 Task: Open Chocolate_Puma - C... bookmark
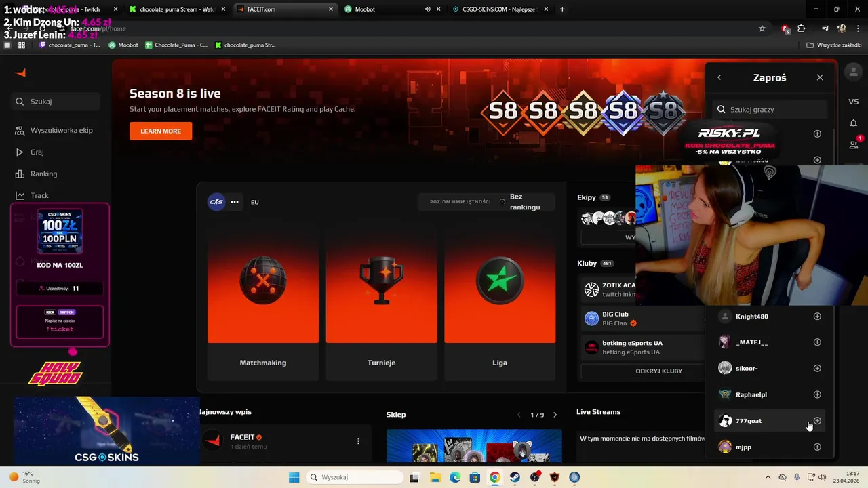(x=177, y=45)
